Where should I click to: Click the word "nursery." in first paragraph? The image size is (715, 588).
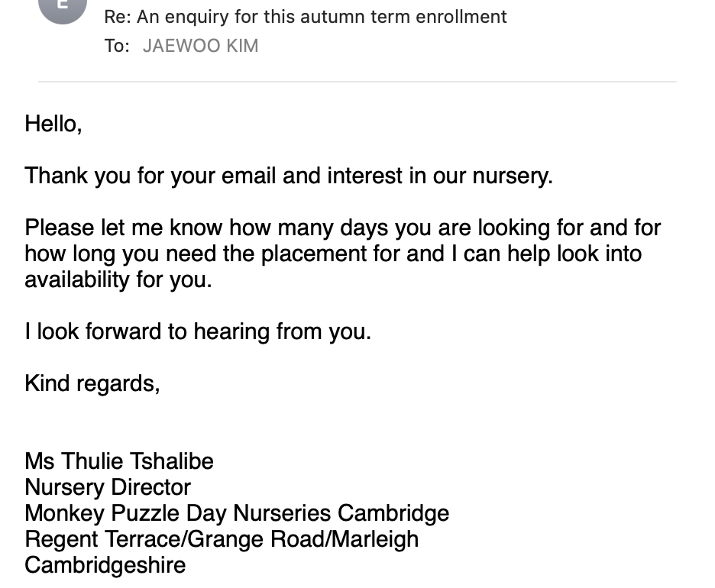click(x=513, y=176)
